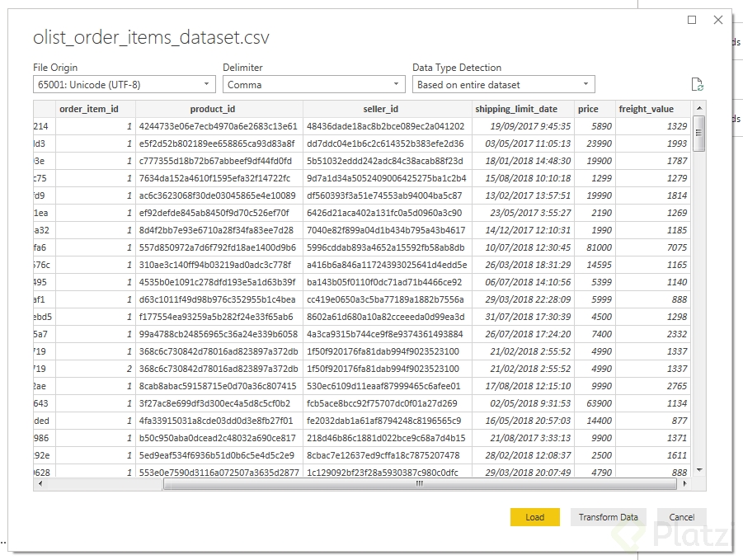This screenshot has width=743, height=560.
Task: Select the shipping_limit_date column header
Action: point(516,109)
